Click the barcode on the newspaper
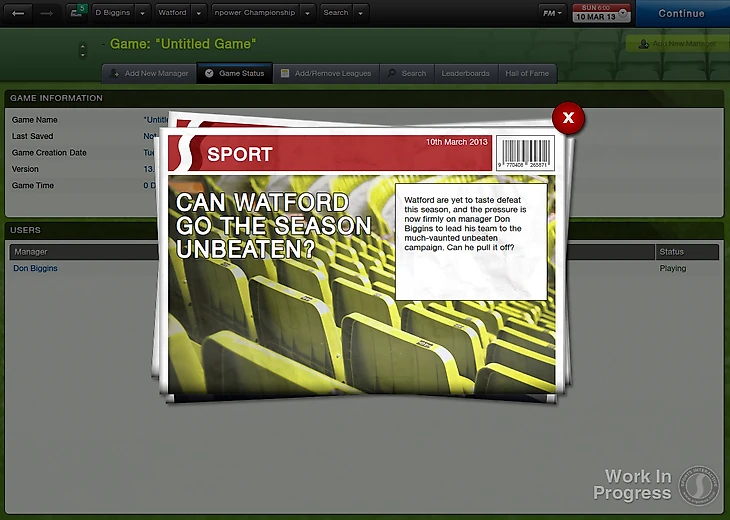Screen dimensions: 730x520 pyautogui.click(x=526, y=153)
